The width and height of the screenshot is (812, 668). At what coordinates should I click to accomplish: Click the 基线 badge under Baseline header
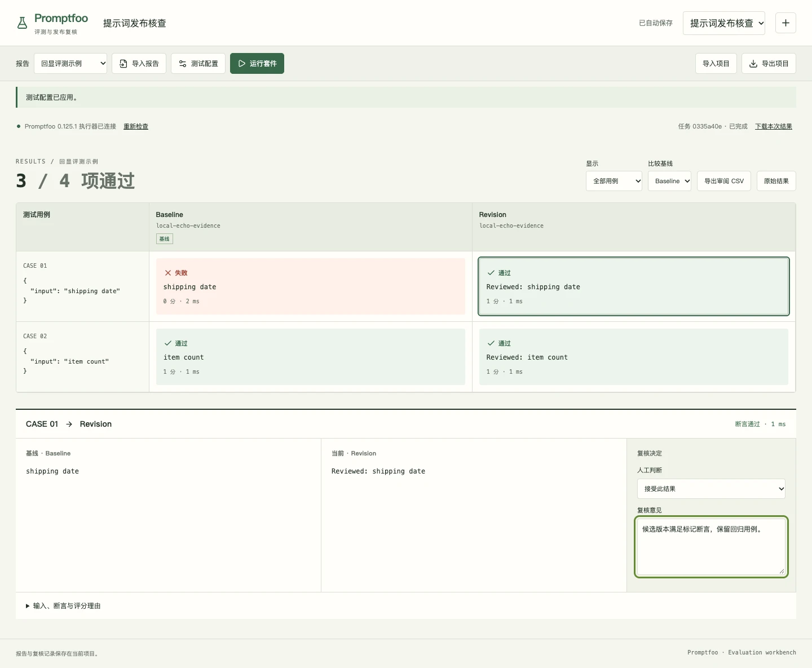165,239
